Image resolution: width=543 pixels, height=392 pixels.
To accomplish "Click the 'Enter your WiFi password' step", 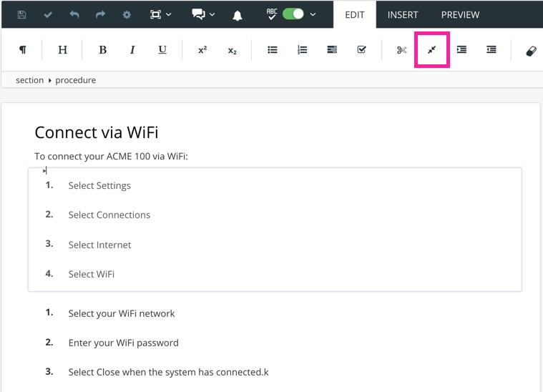I will 123,343.
